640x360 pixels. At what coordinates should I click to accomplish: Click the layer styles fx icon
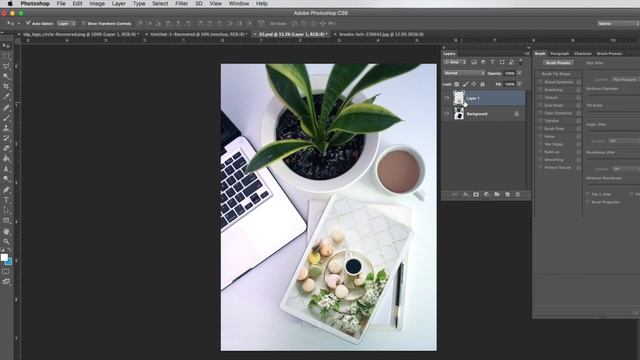click(466, 195)
